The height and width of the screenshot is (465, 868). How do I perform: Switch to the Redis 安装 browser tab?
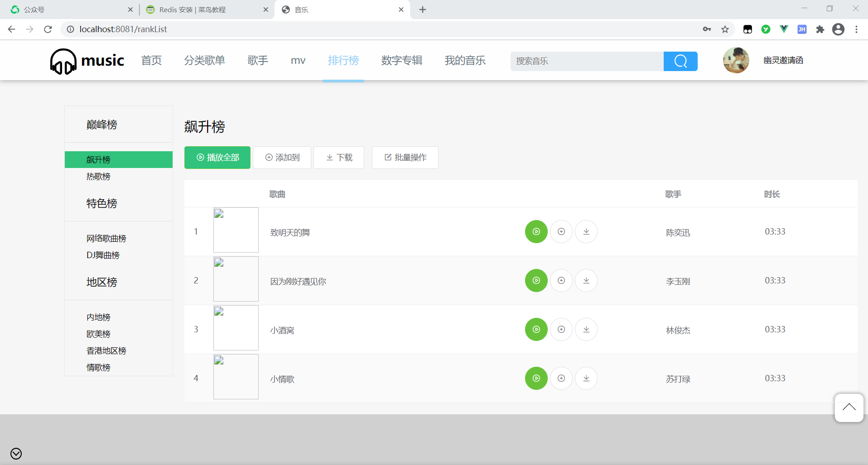206,10
